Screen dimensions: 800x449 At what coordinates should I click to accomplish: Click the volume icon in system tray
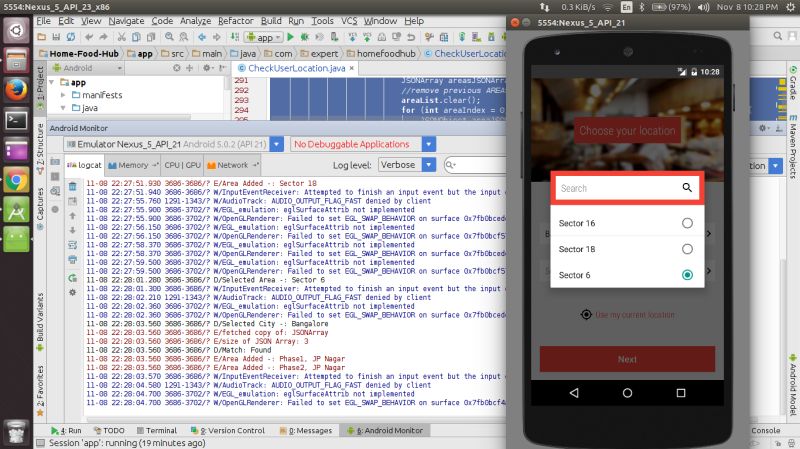click(704, 7)
